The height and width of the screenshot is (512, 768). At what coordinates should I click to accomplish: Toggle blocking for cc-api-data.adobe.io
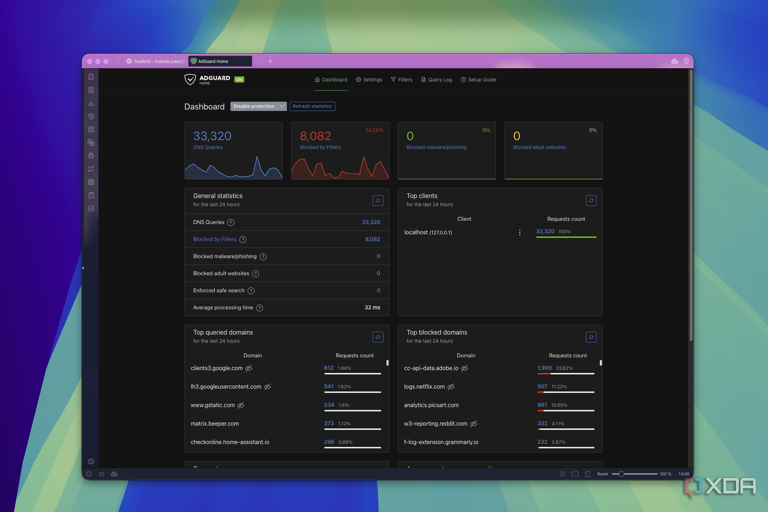(x=464, y=368)
